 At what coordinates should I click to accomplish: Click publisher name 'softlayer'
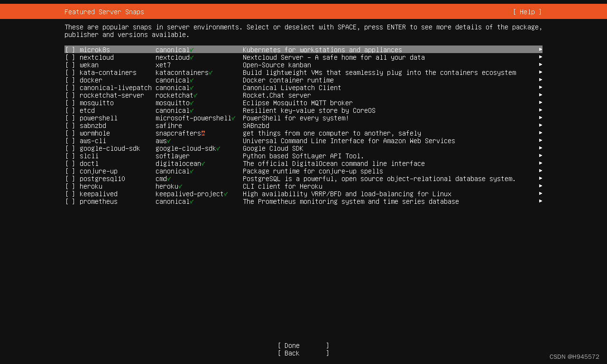(173, 156)
